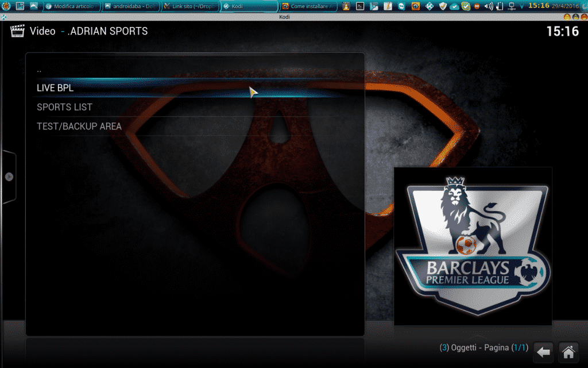Launch the terminal from the panel
588x368 pixels.
pos(360,6)
